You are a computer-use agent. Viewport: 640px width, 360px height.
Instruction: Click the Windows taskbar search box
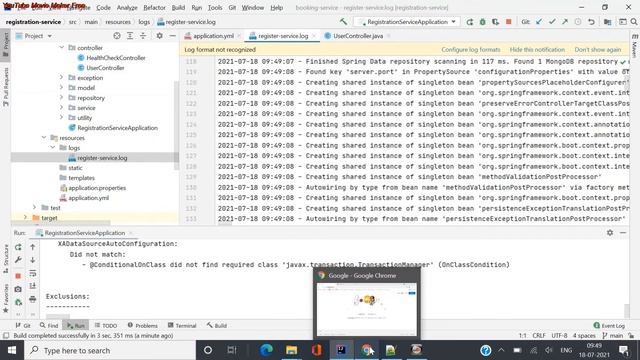[x=110, y=350]
